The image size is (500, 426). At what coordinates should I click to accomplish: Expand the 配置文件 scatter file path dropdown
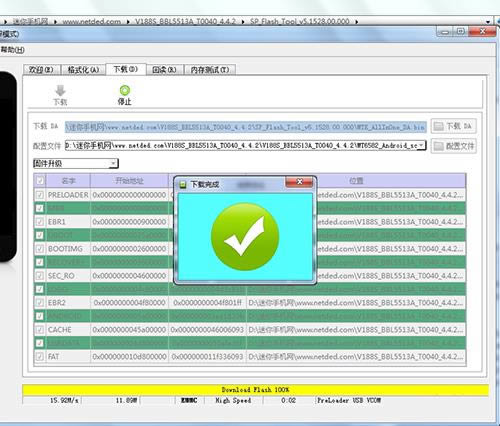pos(422,145)
